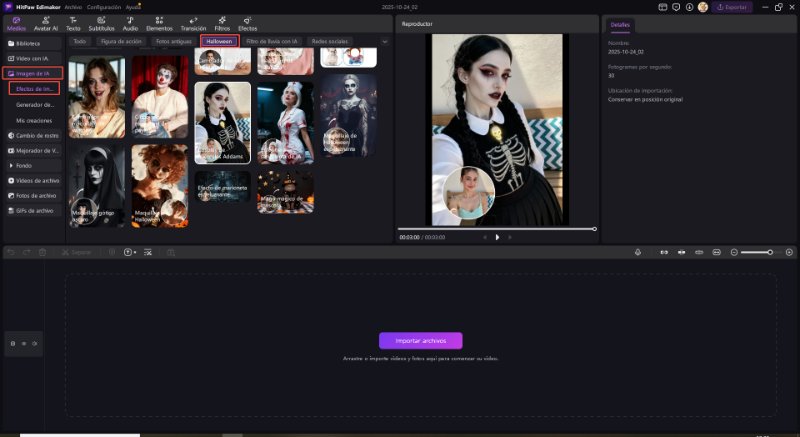The width and height of the screenshot is (800, 437).
Task: Adjust the timeline zoom slider
Action: pyautogui.click(x=769, y=252)
